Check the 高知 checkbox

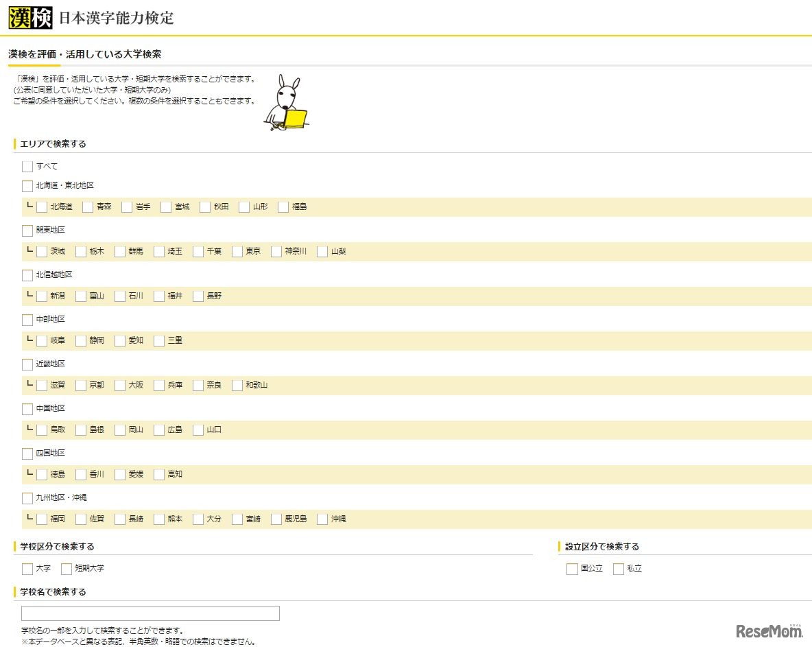point(159,474)
